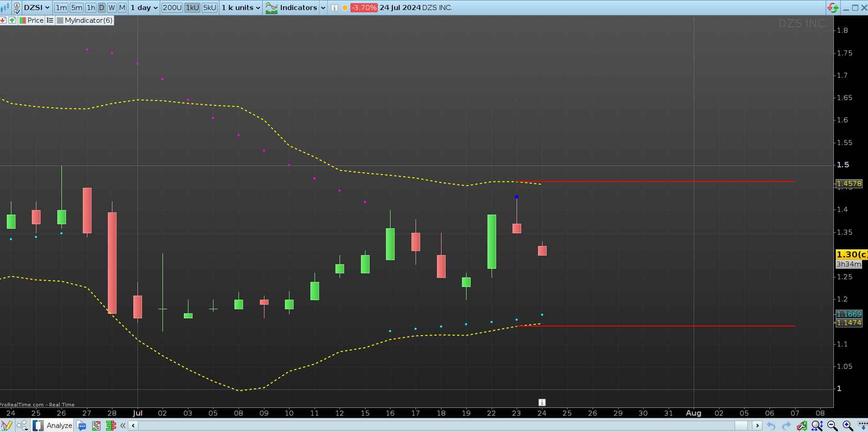Click the 24 Jul 2024 date text
The image size is (868, 432).
[400, 8]
